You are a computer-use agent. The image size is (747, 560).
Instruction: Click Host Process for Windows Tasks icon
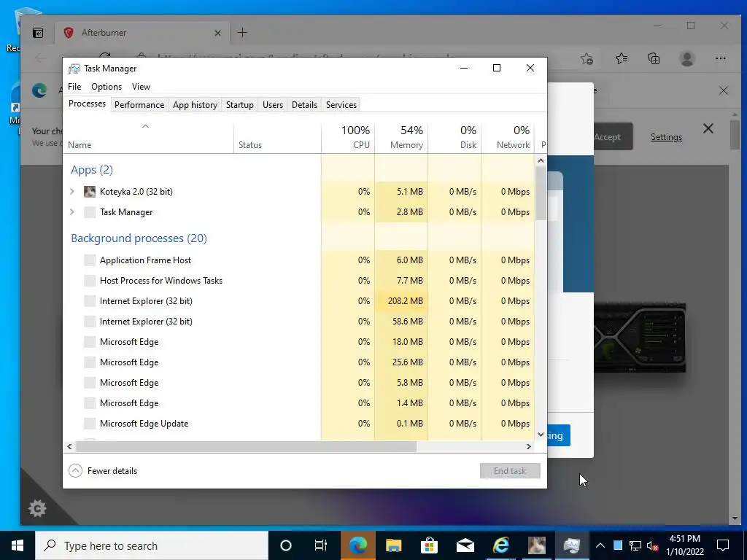pyautogui.click(x=90, y=281)
